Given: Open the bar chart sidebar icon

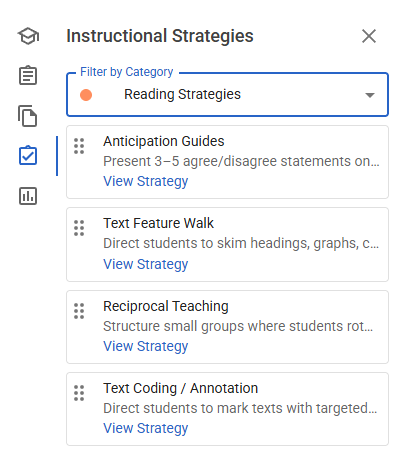Looking at the screenshot, I should 28,196.
